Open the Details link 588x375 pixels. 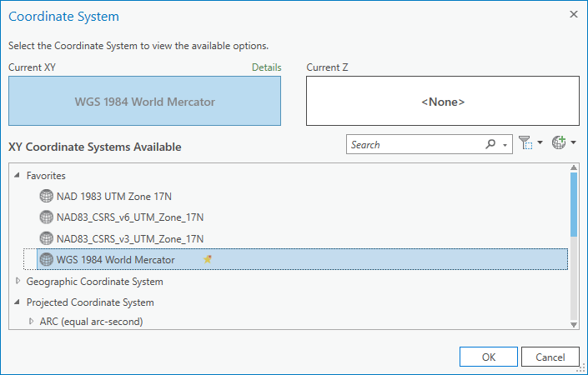pyautogui.click(x=267, y=67)
